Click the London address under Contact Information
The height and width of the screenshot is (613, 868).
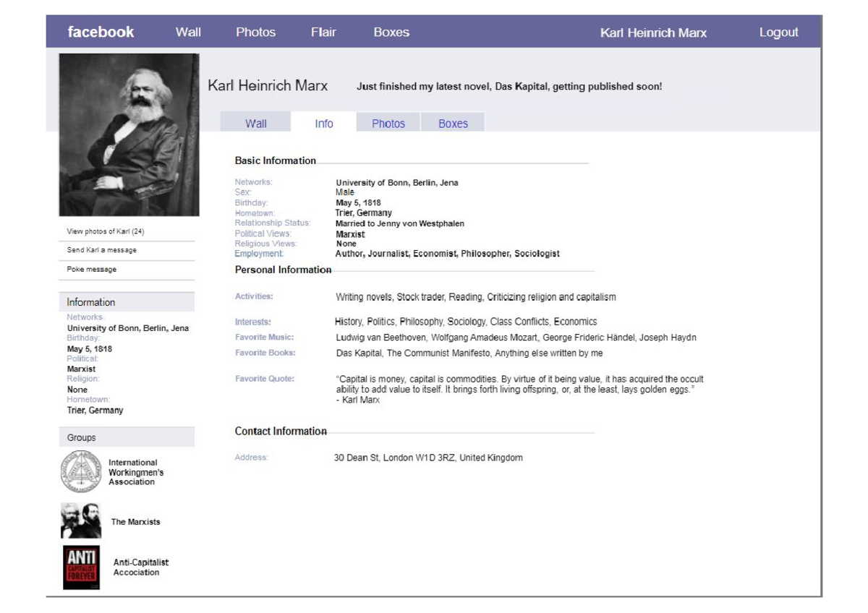(428, 457)
